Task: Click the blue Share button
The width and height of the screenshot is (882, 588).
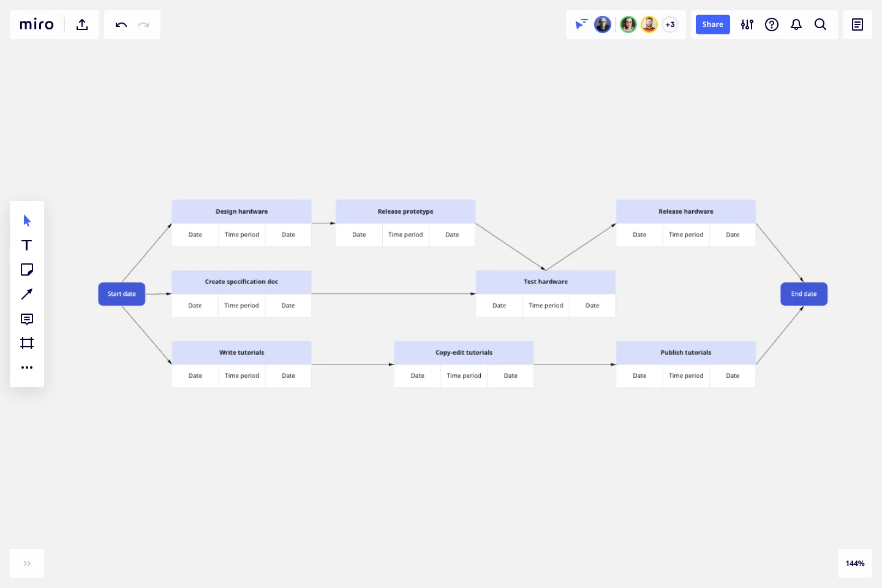Action: [x=712, y=24]
